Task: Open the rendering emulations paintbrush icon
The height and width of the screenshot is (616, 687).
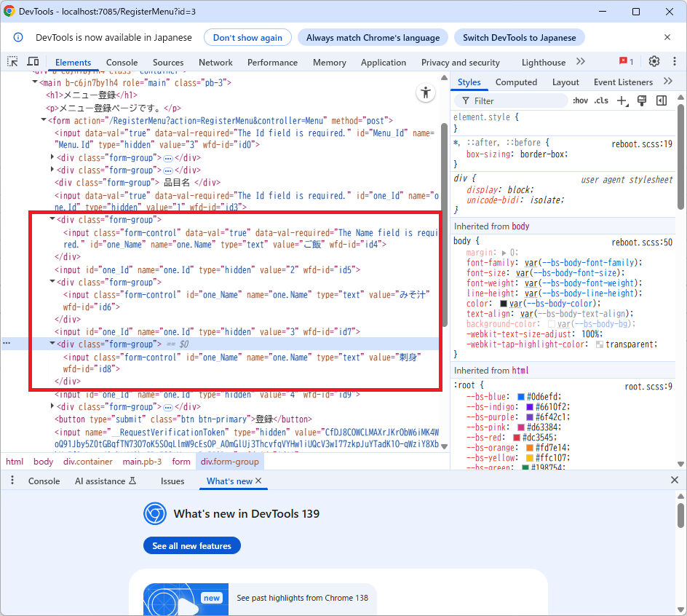Action: tap(642, 100)
